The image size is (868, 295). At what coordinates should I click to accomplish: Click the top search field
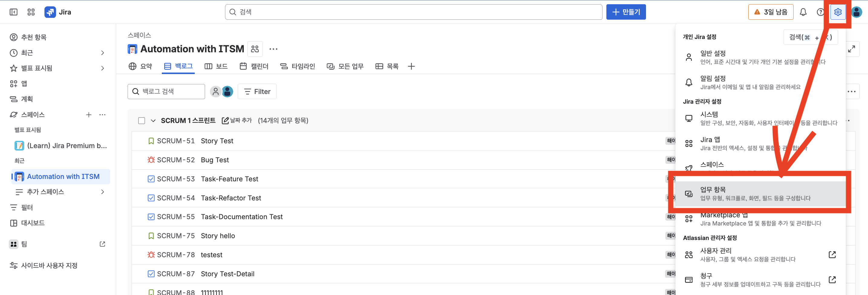(413, 12)
